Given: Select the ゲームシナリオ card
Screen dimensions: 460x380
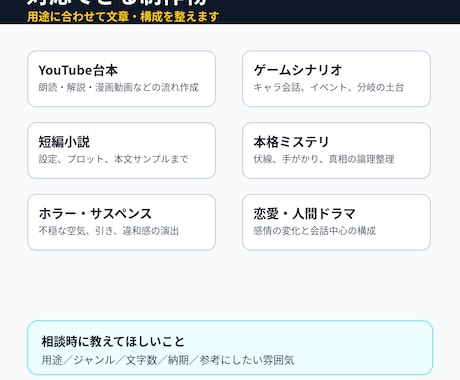Looking at the screenshot, I should click(x=336, y=79).
